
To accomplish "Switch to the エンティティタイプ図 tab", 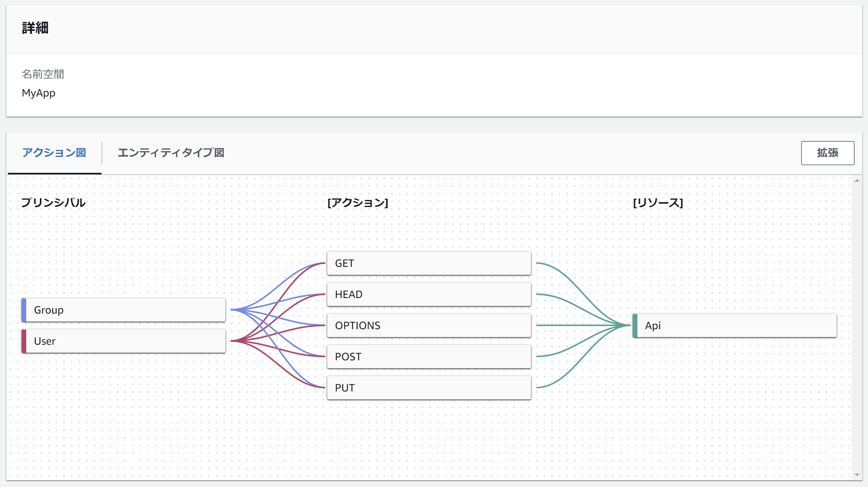I will (x=171, y=153).
